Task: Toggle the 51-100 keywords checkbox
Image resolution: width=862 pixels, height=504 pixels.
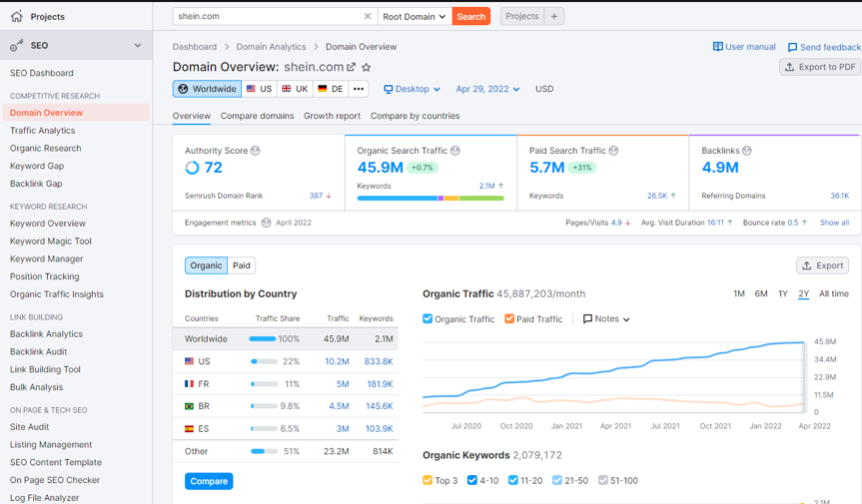Action: coord(603,480)
